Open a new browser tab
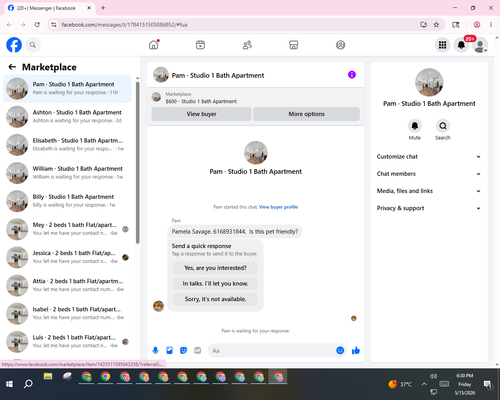This screenshot has width=500, height=400. coord(103,8)
